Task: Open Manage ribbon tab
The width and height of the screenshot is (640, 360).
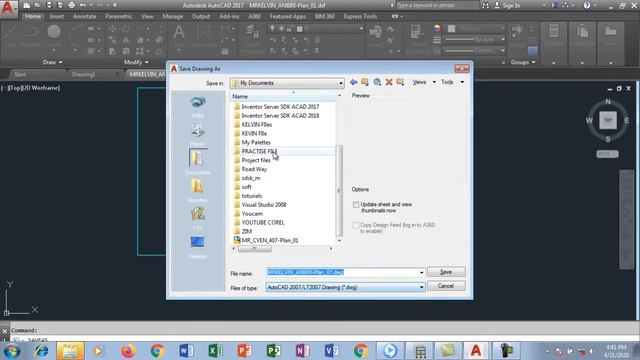Action: [173, 16]
